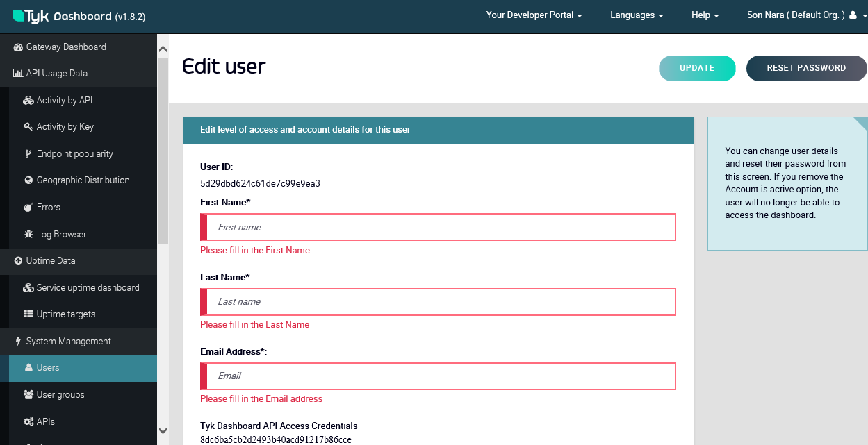Click the help note about changing user details

786,183
